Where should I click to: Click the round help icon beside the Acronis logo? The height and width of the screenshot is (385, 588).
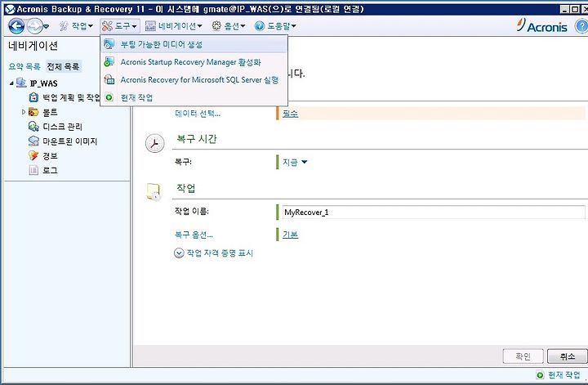(581, 26)
